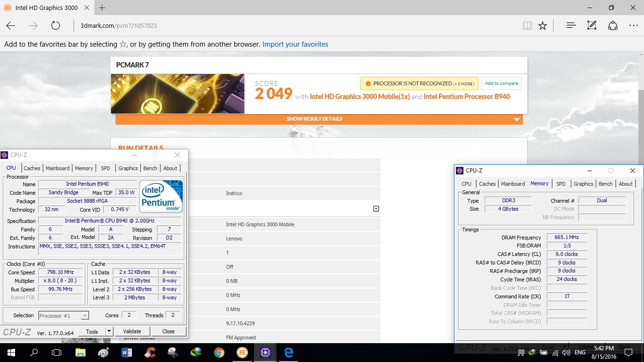Follow the Import your favorites link
Viewport: 644px width, 362px height.
click(x=295, y=44)
